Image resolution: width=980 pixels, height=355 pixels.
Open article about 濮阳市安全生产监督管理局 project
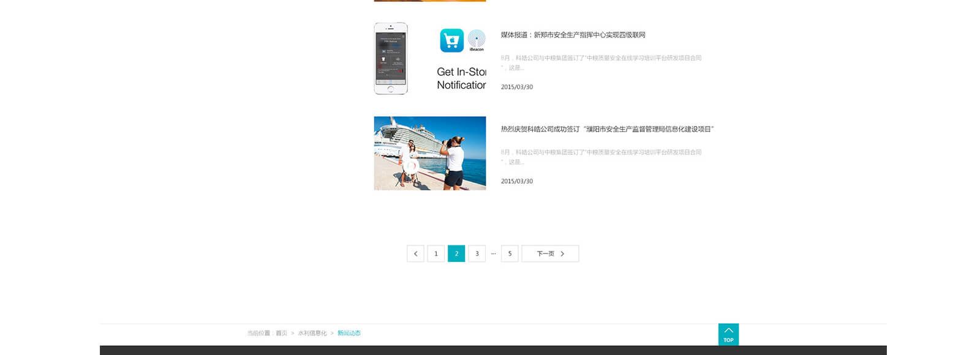(607, 129)
